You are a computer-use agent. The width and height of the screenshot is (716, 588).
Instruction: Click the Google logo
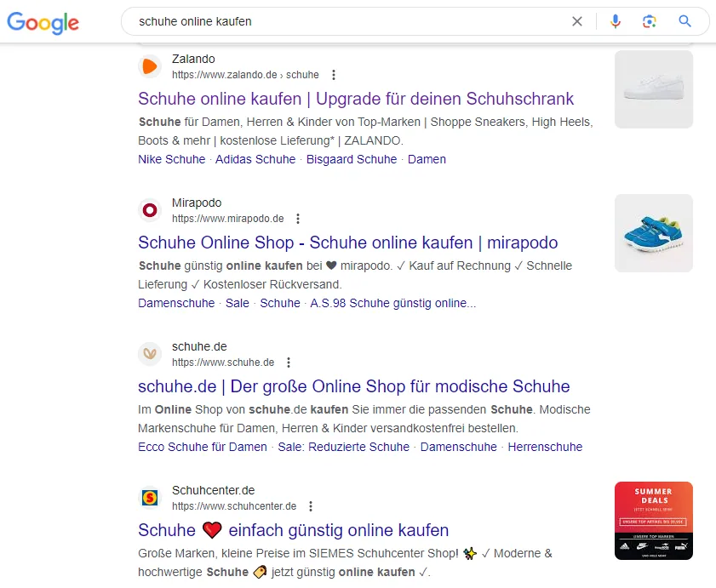coord(43,22)
